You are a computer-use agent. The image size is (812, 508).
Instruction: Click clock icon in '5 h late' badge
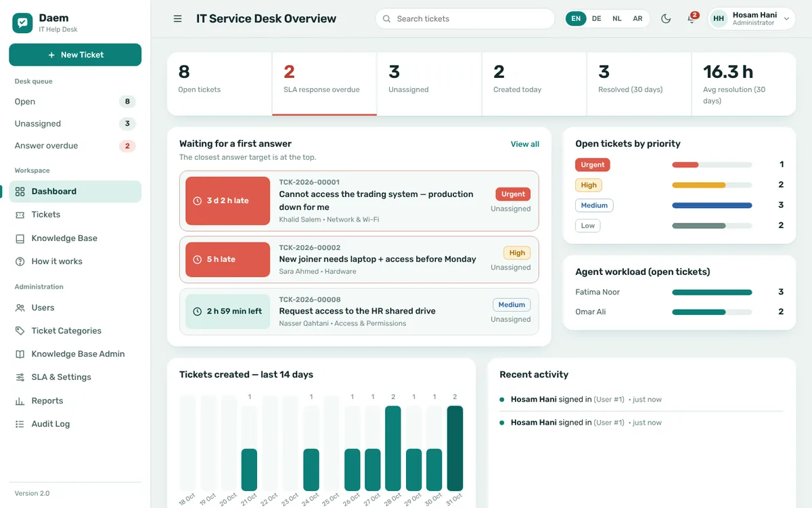[x=198, y=259]
